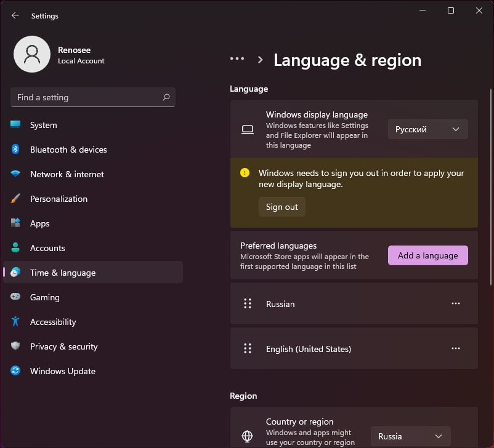Select the Russian language row
The width and height of the screenshot is (494, 448).
point(354,303)
